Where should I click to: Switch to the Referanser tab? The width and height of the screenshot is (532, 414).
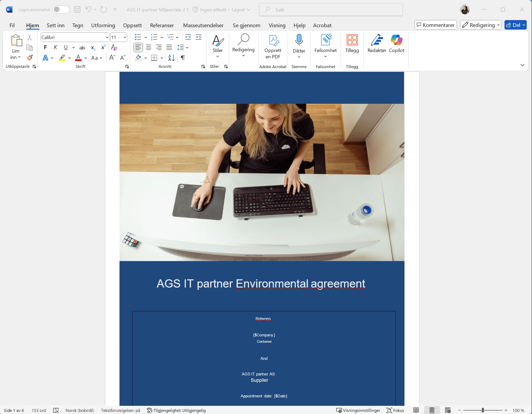162,25
